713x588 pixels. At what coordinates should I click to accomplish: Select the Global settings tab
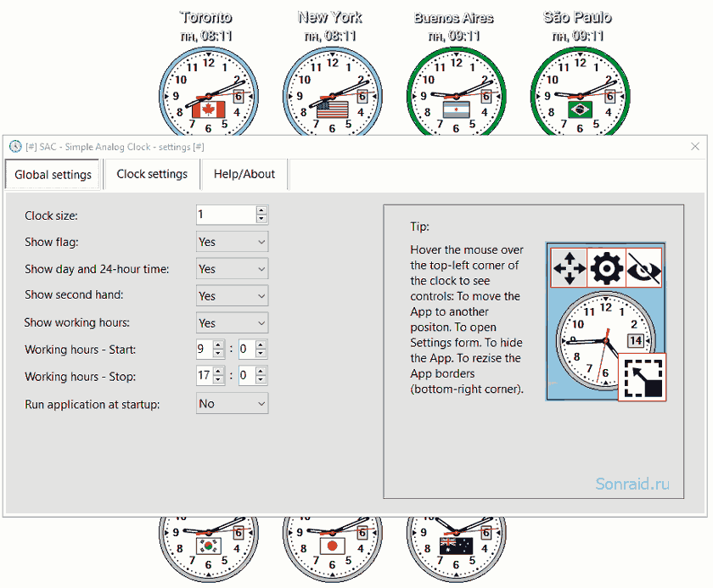(x=53, y=175)
